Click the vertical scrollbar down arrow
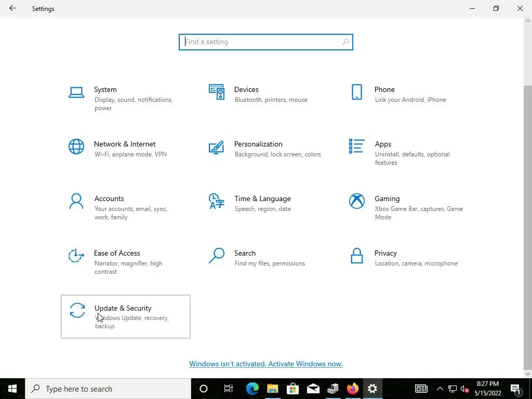This screenshot has width=532, height=399. click(528, 374)
